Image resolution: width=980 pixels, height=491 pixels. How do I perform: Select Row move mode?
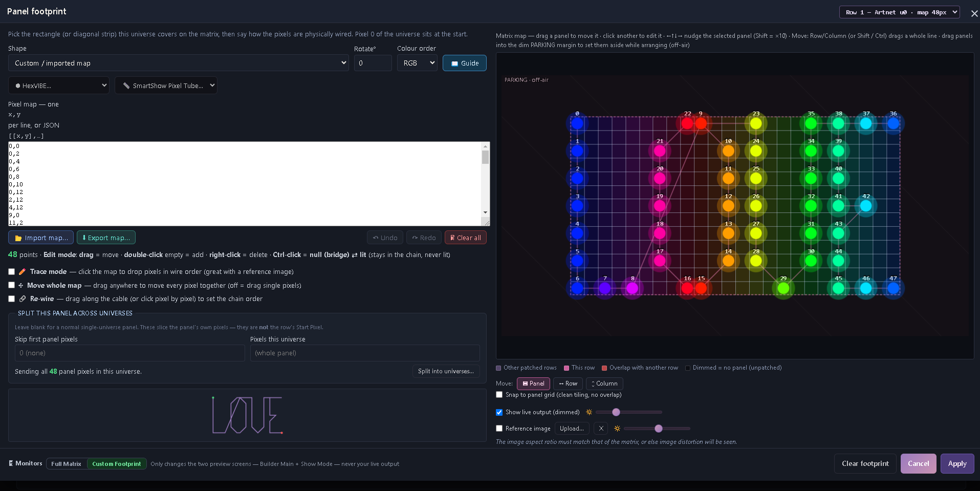pyautogui.click(x=568, y=383)
